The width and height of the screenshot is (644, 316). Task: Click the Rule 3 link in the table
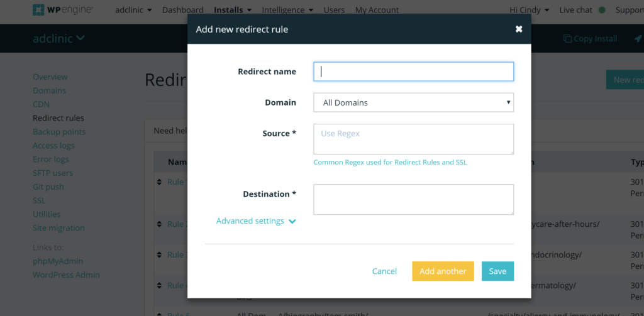(x=177, y=255)
